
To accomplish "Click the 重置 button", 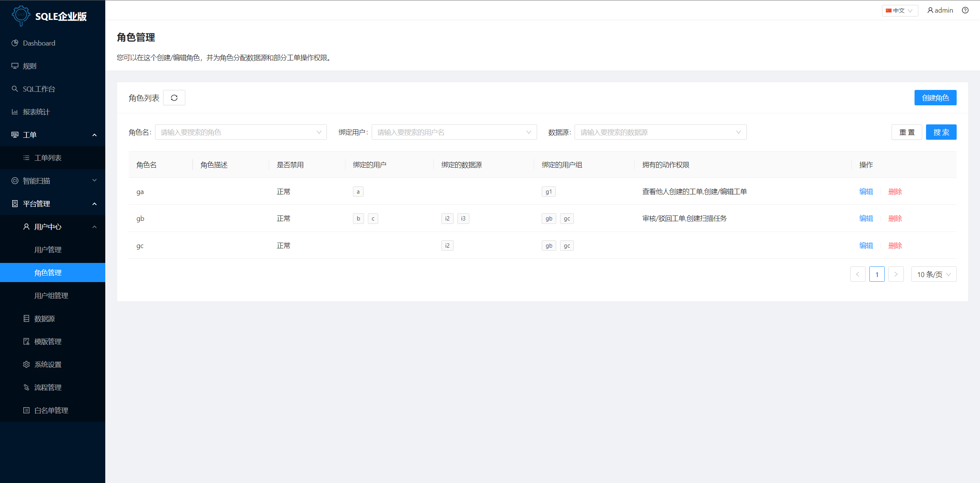I will pyautogui.click(x=906, y=132).
